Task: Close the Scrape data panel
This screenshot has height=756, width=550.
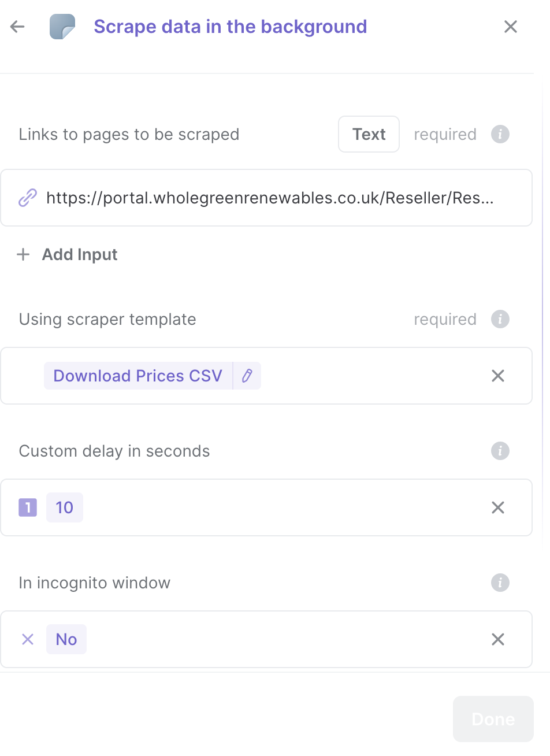Action: pyautogui.click(x=510, y=27)
